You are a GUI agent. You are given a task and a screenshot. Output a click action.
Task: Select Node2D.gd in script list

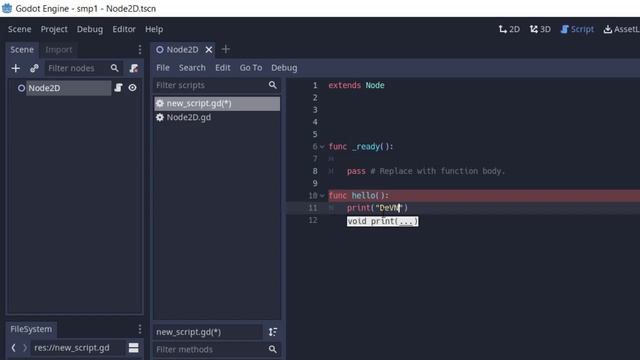(217, 118)
